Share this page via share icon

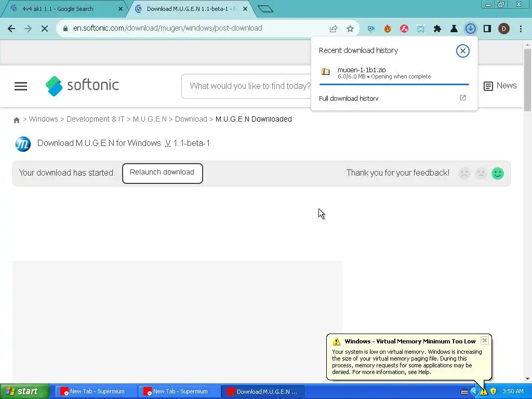click(334, 29)
